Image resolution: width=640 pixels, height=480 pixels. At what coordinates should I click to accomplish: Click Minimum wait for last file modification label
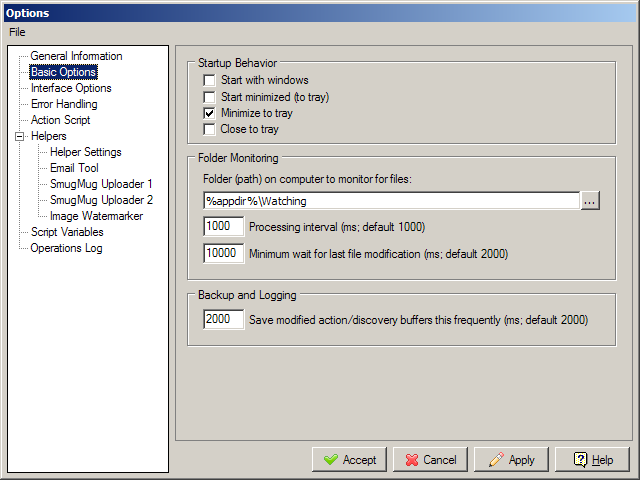click(x=378, y=254)
